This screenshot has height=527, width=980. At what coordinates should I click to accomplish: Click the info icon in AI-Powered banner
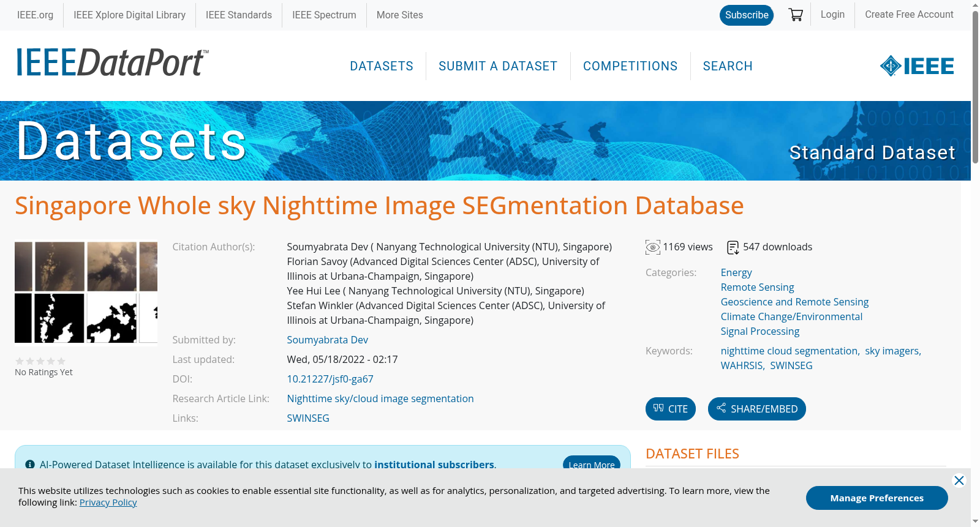(x=30, y=465)
